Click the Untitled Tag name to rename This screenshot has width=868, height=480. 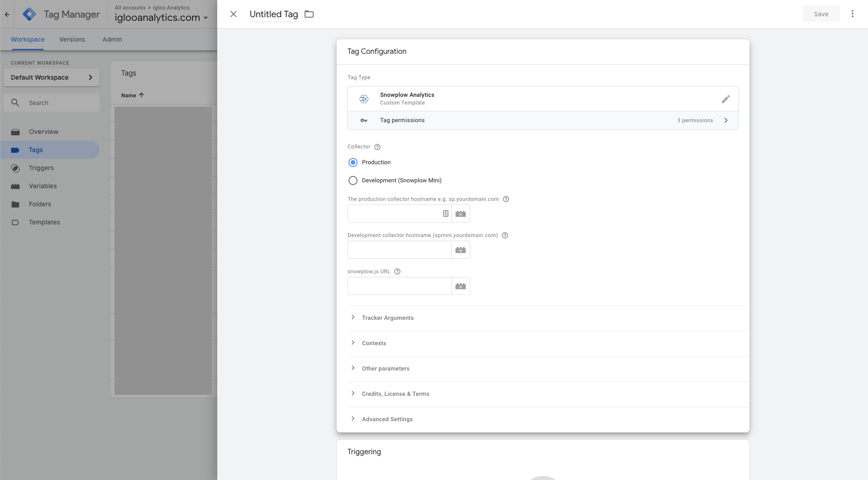click(x=274, y=14)
